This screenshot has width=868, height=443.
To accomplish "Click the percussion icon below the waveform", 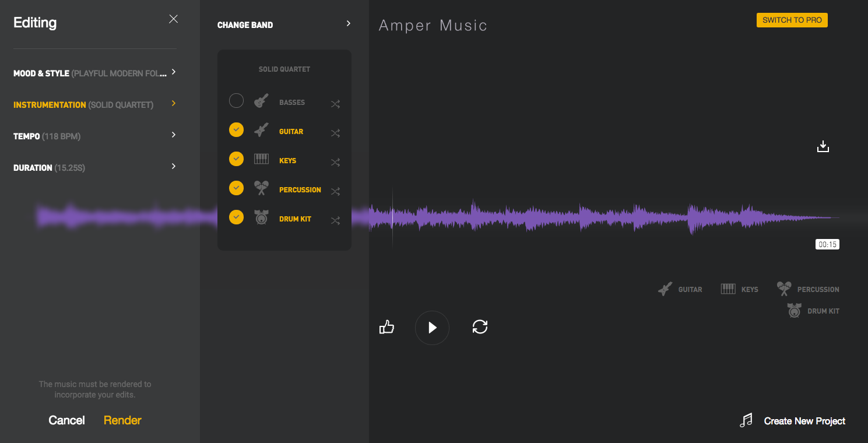I will coord(784,289).
